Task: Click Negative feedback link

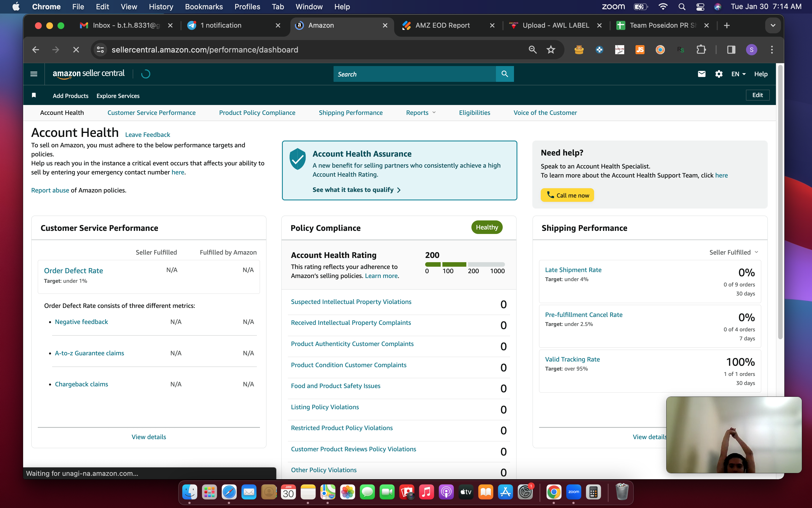Action: pos(81,322)
